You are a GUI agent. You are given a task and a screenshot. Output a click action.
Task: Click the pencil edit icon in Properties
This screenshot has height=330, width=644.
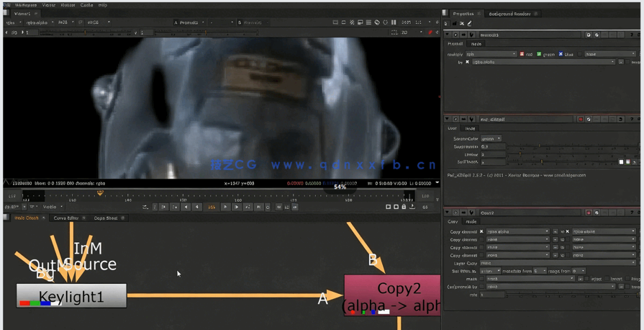pyautogui.click(x=469, y=24)
